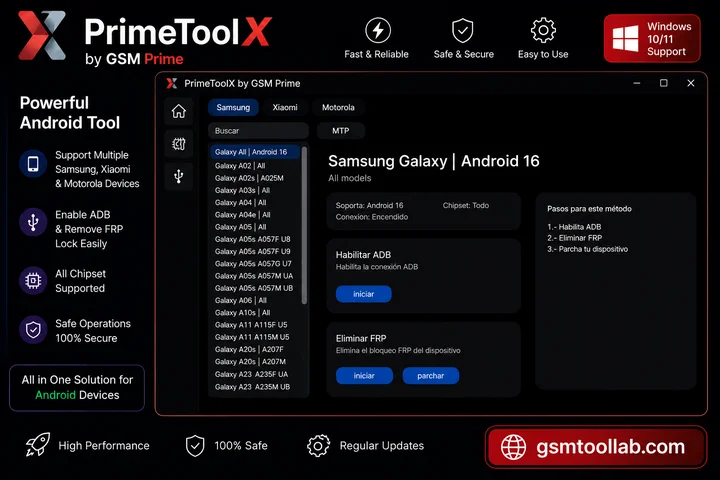This screenshot has height=480, width=720.
Task: Click the Fast & Reliable lightning icon
Action: pos(378,30)
